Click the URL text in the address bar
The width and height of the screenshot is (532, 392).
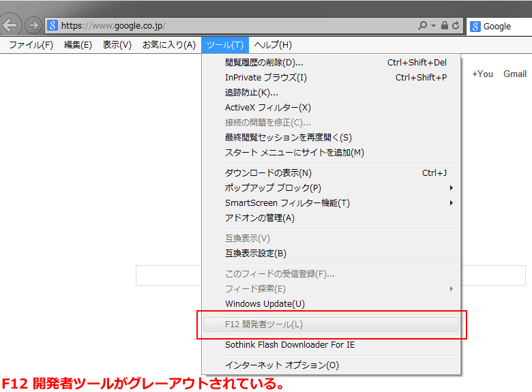[x=113, y=26]
